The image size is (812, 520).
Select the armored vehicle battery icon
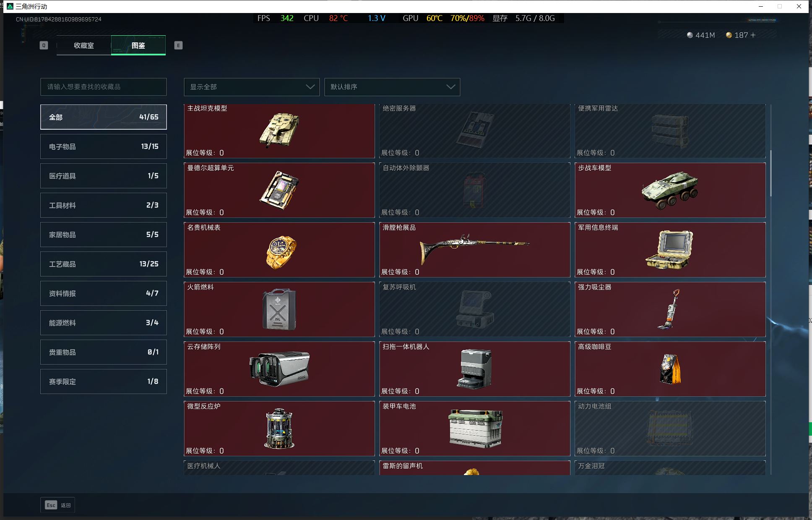coord(475,429)
